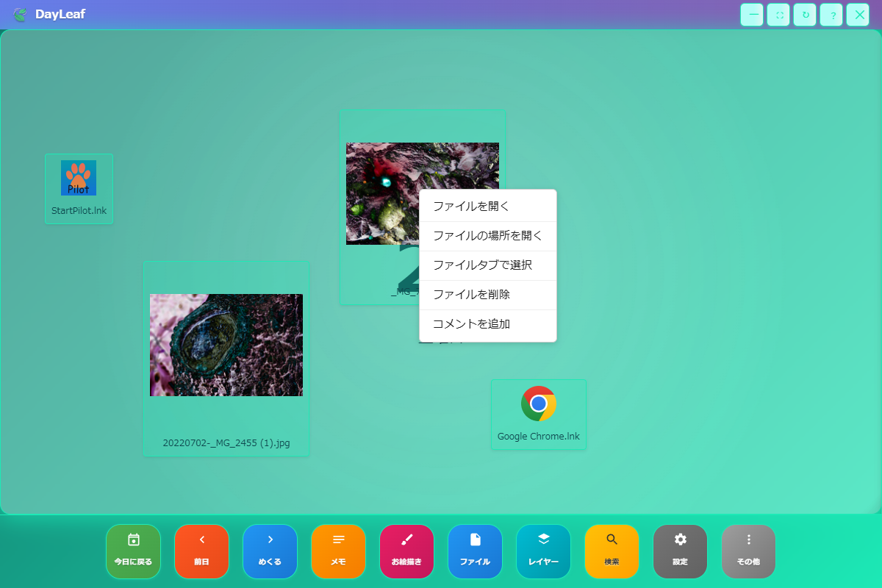Choose ファイルタブで選択 from the menu
The width and height of the screenshot is (882, 588).
tap(487, 265)
